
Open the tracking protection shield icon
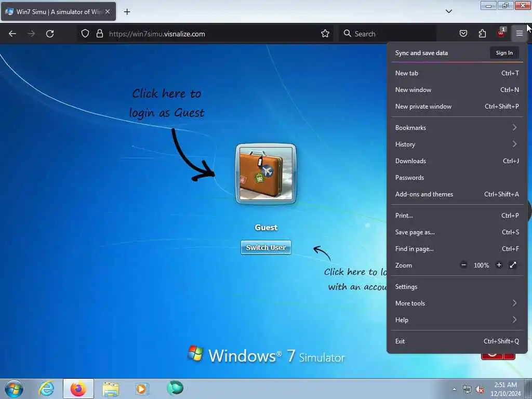click(x=85, y=34)
